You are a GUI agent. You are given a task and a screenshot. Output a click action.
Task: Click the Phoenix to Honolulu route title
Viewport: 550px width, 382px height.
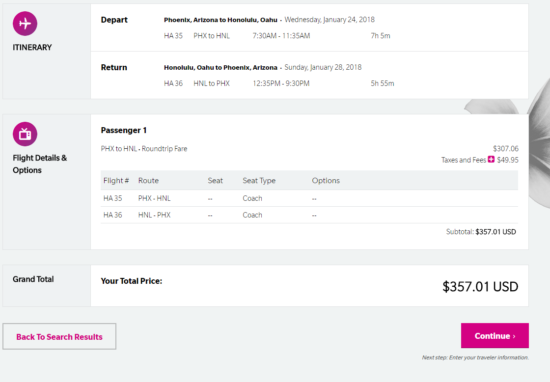tap(220, 20)
